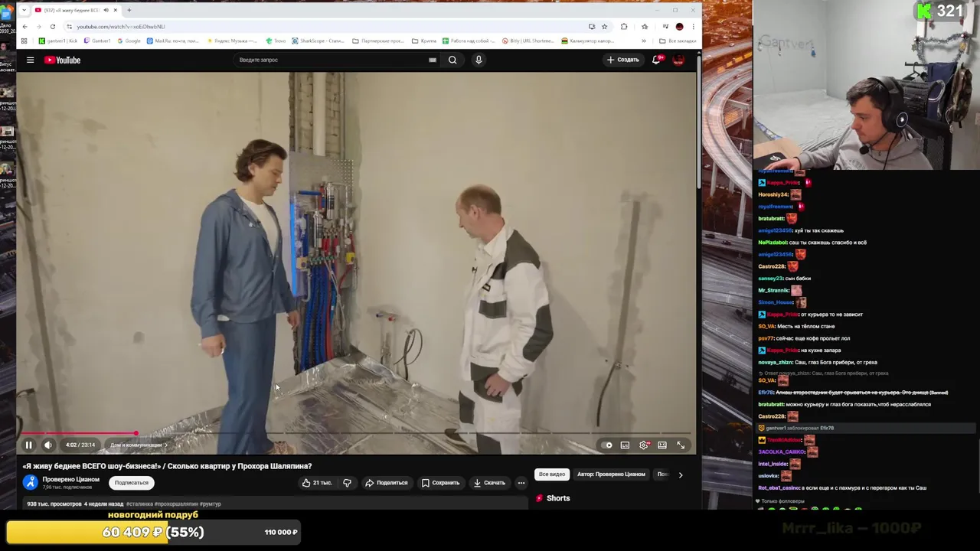
Task: Open the Shorts section heading
Action: coord(558,498)
